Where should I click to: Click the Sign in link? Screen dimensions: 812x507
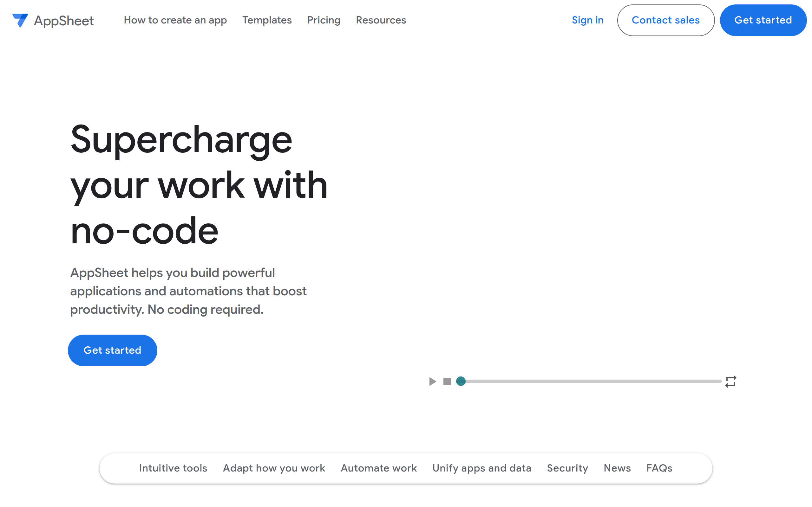587,20
